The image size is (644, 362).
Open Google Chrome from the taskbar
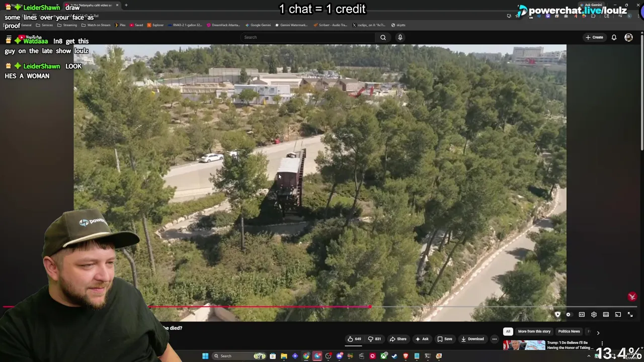tap(306, 356)
